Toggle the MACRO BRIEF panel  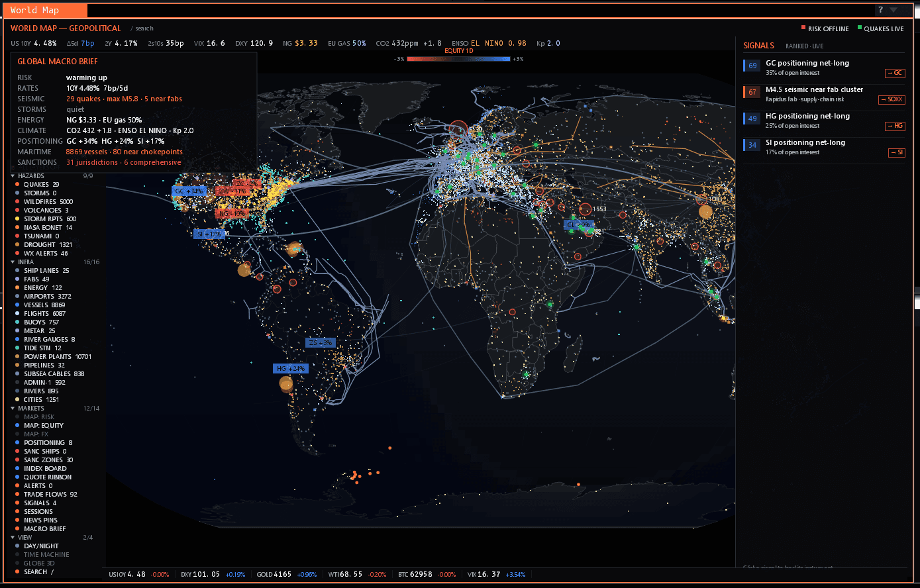pos(40,528)
